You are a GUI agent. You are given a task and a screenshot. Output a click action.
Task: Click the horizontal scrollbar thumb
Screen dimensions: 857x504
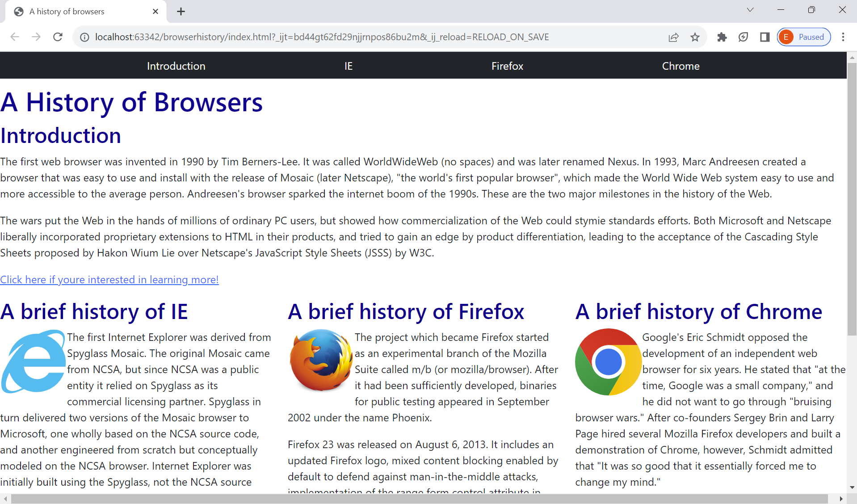pos(419,499)
